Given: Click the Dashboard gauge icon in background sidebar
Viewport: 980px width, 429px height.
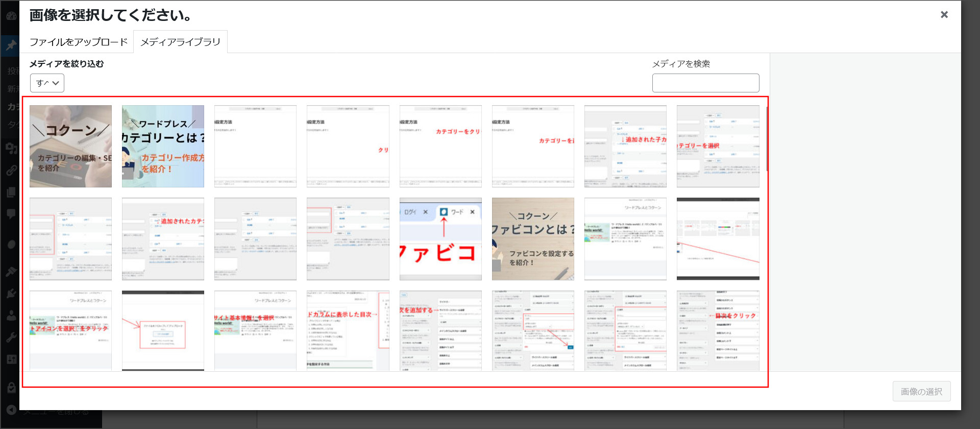Looking at the screenshot, I should click(x=11, y=16).
